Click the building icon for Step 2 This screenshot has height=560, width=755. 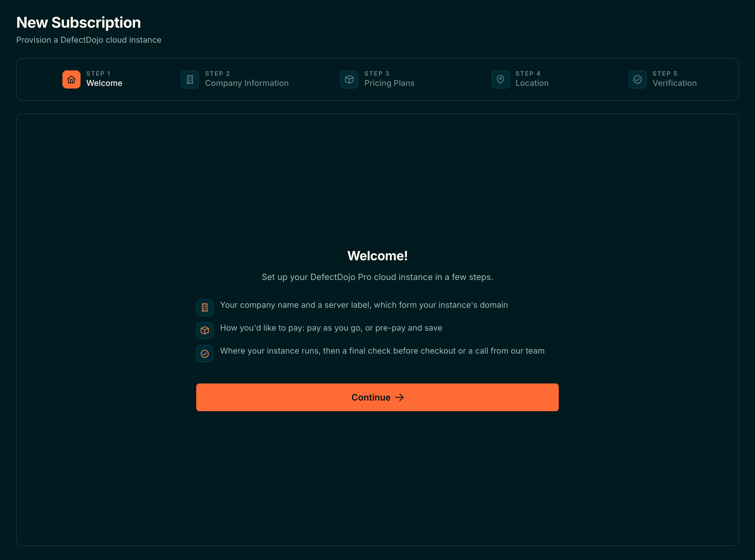point(190,79)
